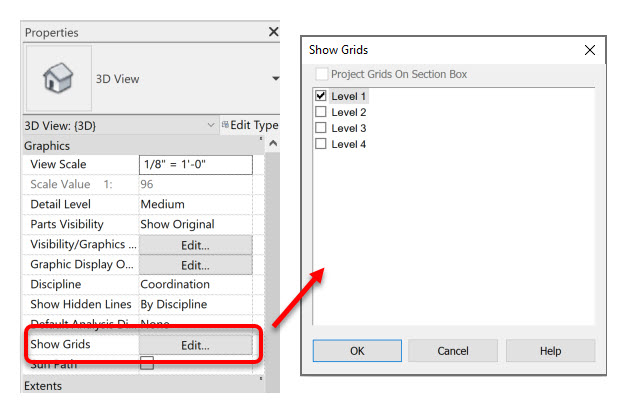Confirm with the OK button
The width and height of the screenshot is (627, 413).
357,351
